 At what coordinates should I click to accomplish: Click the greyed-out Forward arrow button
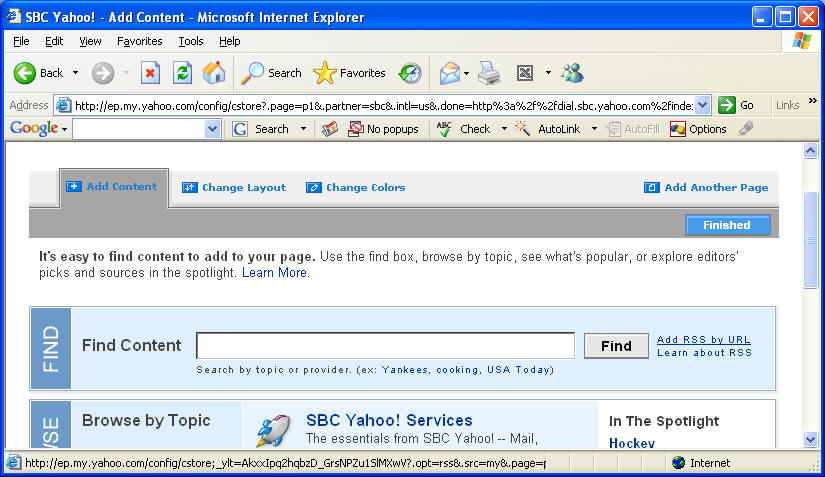(x=103, y=73)
